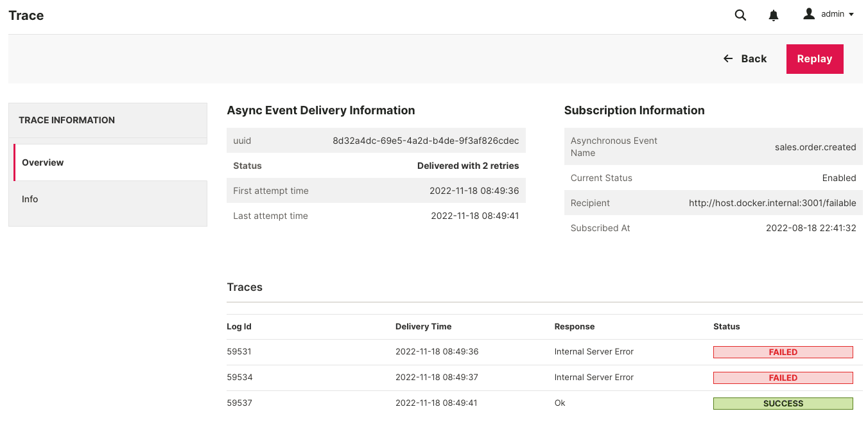Click the back arrow icon

tap(728, 58)
